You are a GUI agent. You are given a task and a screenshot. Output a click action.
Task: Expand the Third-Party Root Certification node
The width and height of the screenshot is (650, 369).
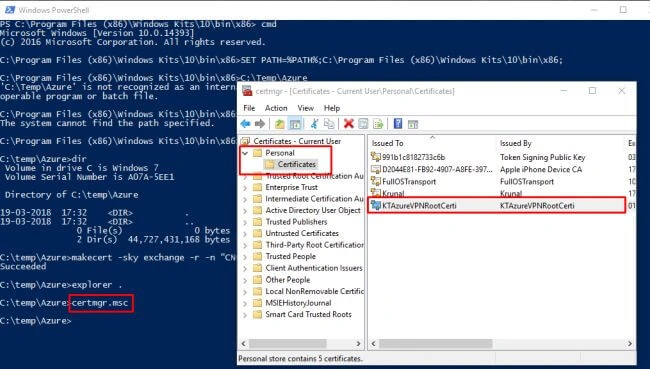[x=245, y=245]
